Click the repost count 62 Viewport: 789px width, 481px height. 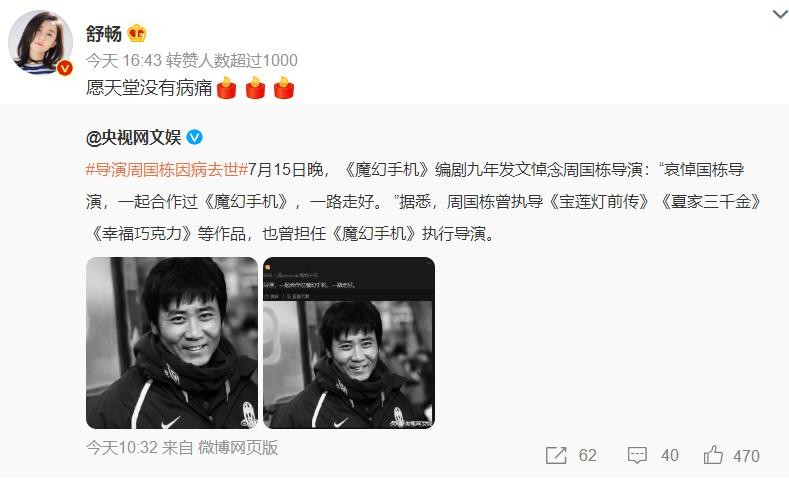pos(587,455)
